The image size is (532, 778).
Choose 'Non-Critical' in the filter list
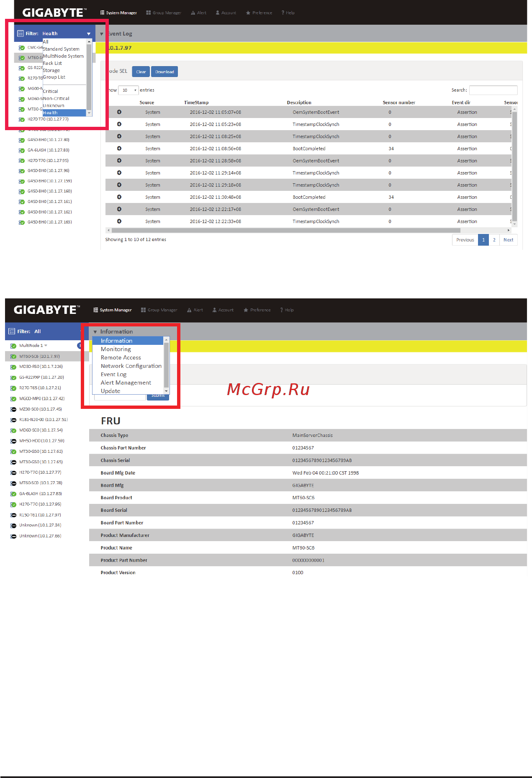[56, 99]
